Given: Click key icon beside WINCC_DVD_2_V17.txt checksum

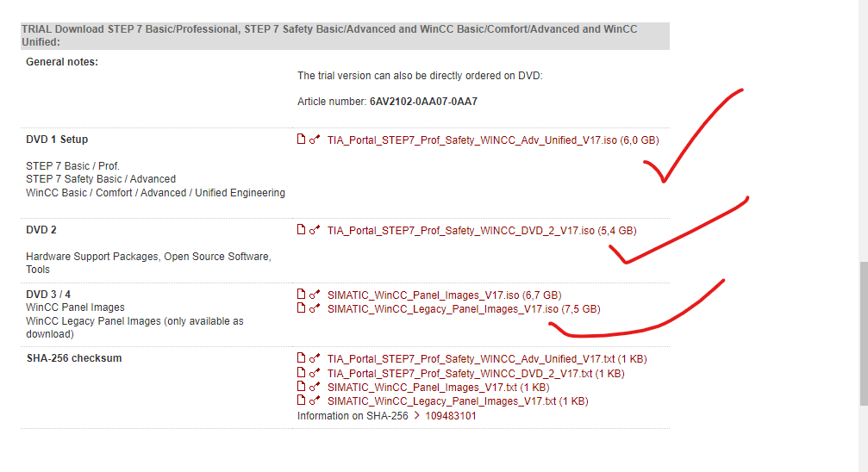Looking at the screenshot, I should coord(315,373).
